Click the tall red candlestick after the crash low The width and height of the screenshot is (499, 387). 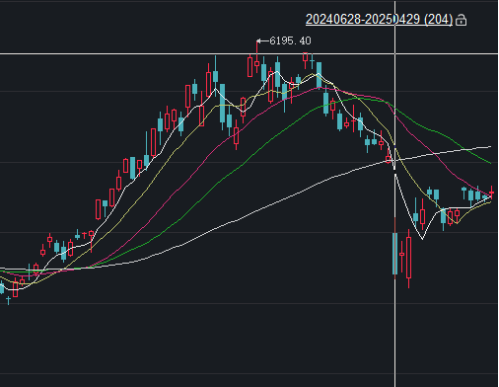tap(409, 257)
